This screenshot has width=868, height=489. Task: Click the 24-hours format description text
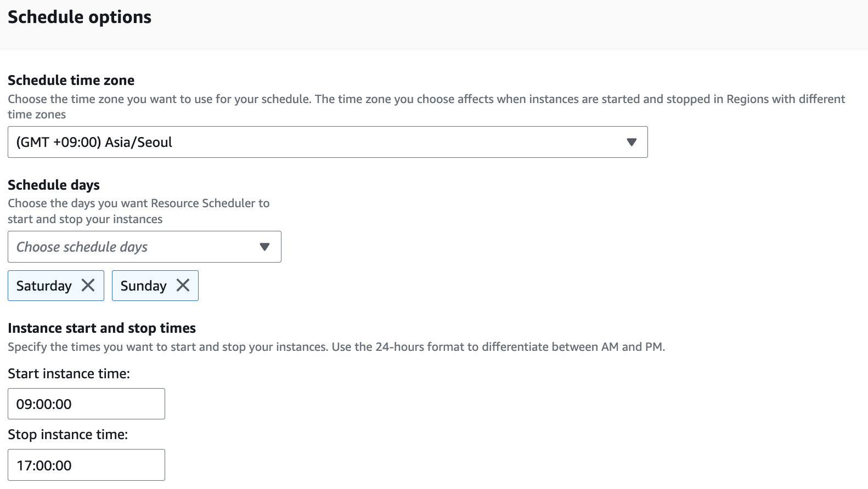tap(336, 346)
